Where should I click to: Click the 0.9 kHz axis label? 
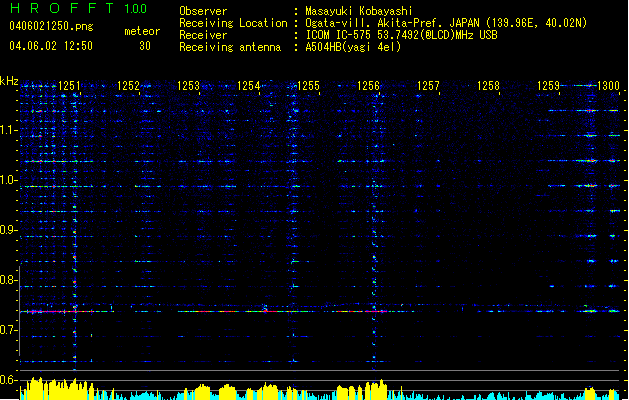point(8,230)
